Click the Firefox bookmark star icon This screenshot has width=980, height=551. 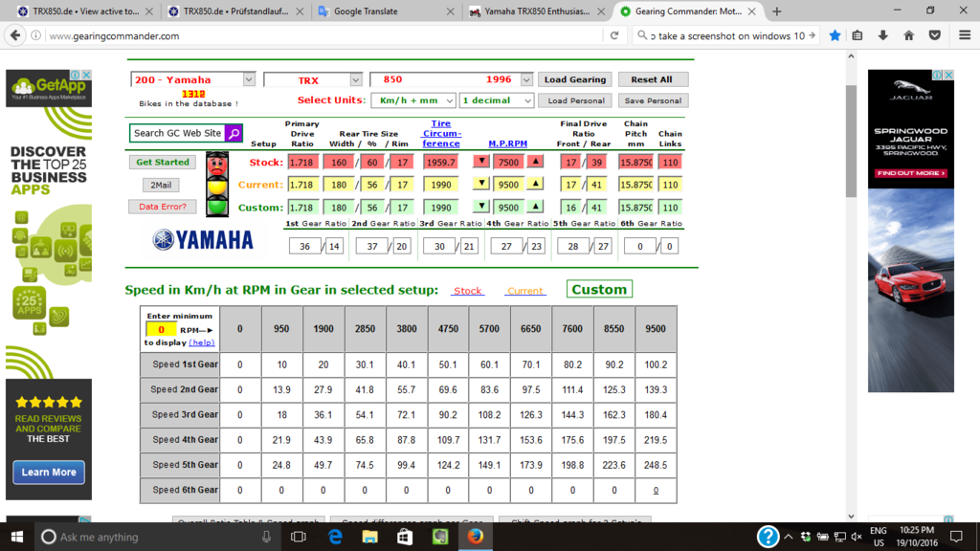(x=835, y=35)
